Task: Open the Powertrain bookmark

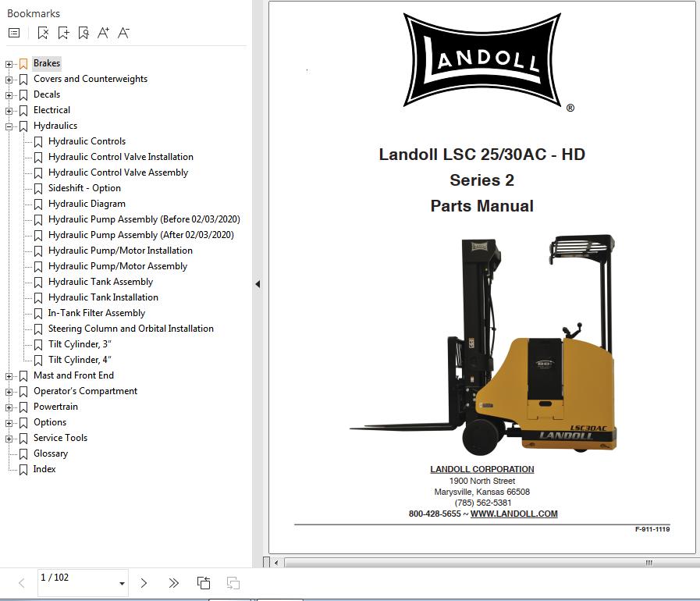Action: (56, 407)
